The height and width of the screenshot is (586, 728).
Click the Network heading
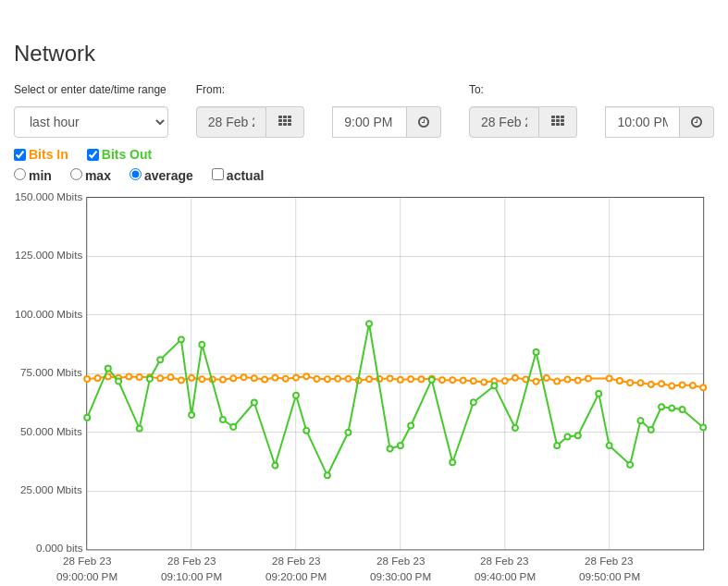click(55, 54)
